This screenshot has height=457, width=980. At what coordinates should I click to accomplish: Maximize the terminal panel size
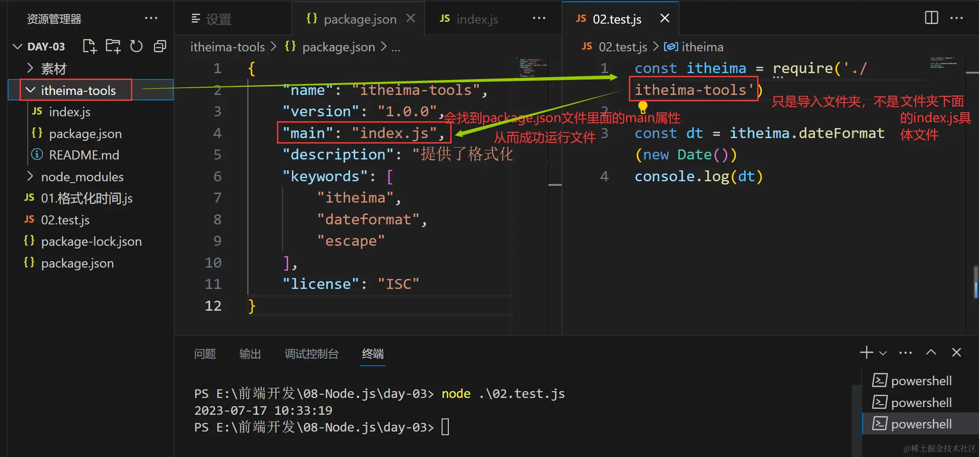click(931, 353)
